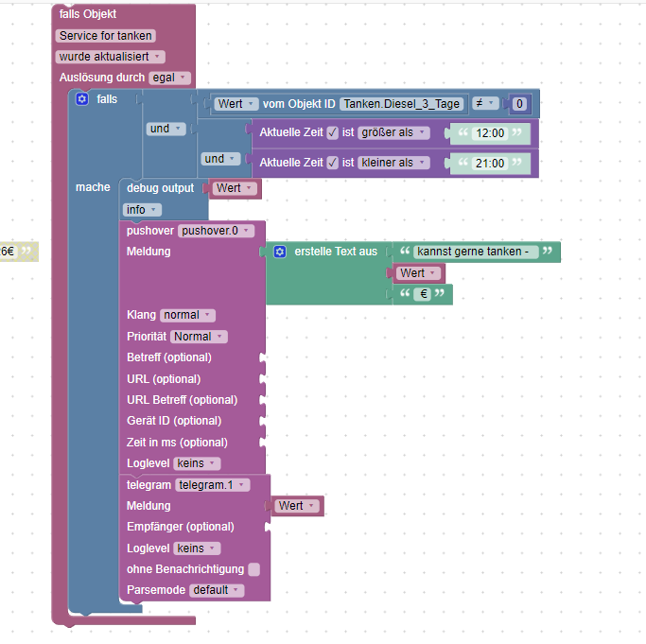Image resolution: width=646 pixels, height=644 pixels.
Task: Click the Tanken.Diesel_3_Tage object ID field
Action: pyautogui.click(x=402, y=104)
